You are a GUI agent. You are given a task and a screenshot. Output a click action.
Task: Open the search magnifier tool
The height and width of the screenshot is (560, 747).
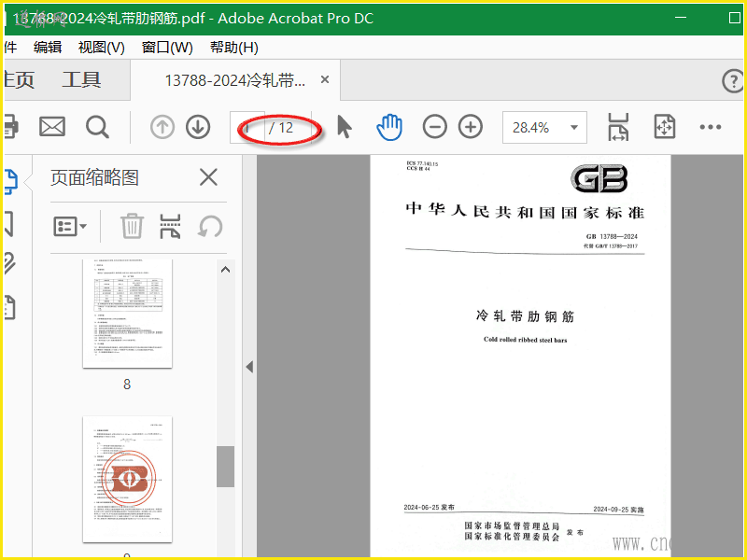[x=98, y=127]
